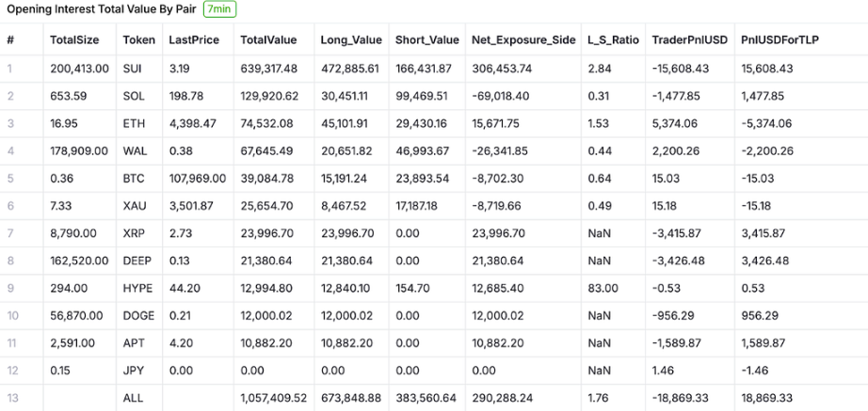Image resolution: width=868 pixels, height=411 pixels.
Task: Sort by the LastPrice column header
Action: (x=193, y=40)
